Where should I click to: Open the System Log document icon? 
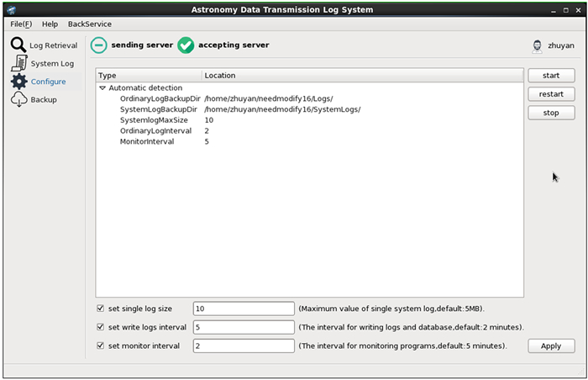[18, 63]
